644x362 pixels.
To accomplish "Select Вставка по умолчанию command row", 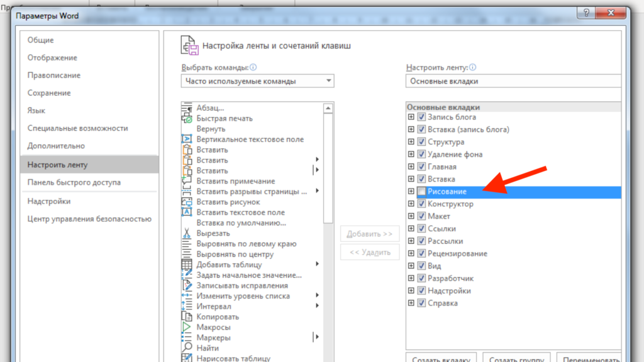I will pos(253,223).
